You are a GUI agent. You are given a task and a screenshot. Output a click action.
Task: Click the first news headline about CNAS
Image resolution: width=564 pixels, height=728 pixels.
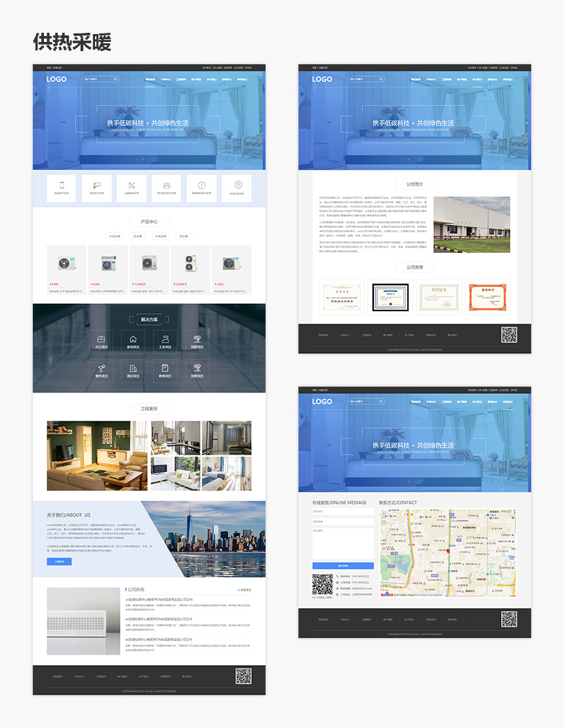(159, 600)
